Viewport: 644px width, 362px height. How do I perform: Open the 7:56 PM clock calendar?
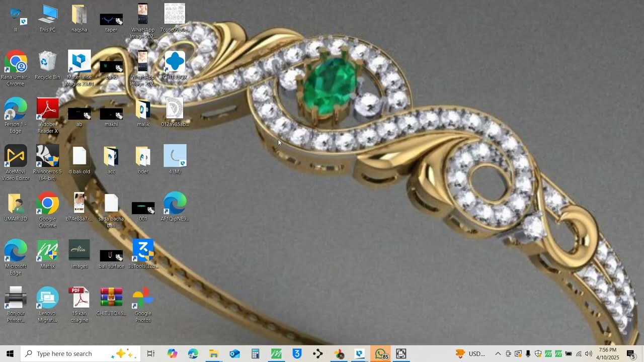coord(608,353)
